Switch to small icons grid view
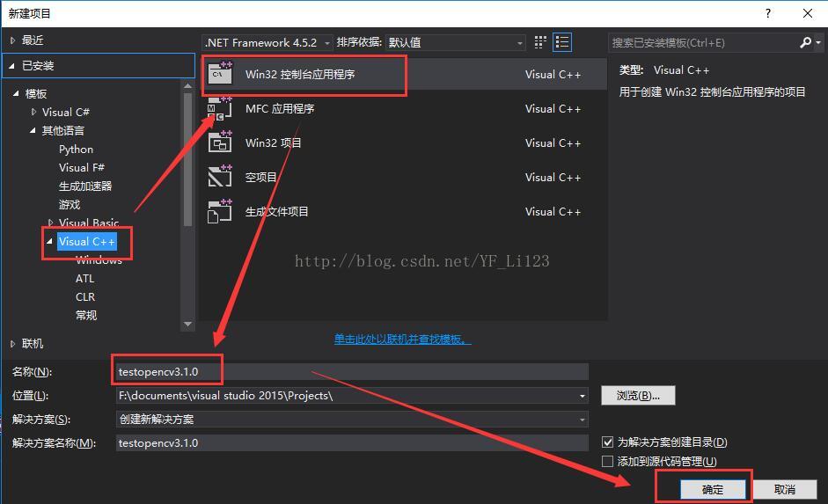The image size is (828, 504). [540, 42]
